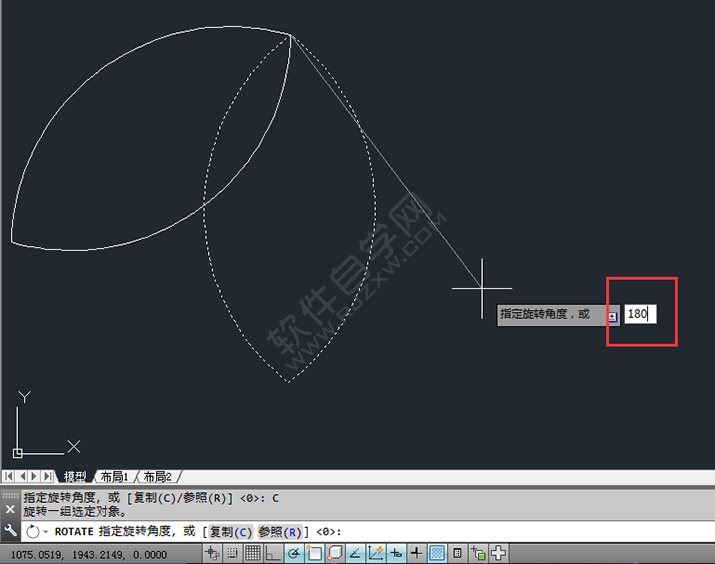Image resolution: width=715 pixels, height=564 pixels.
Task: Toggle Snap Mode in status bar
Action: pyautogui.click(x=233, y=554)
